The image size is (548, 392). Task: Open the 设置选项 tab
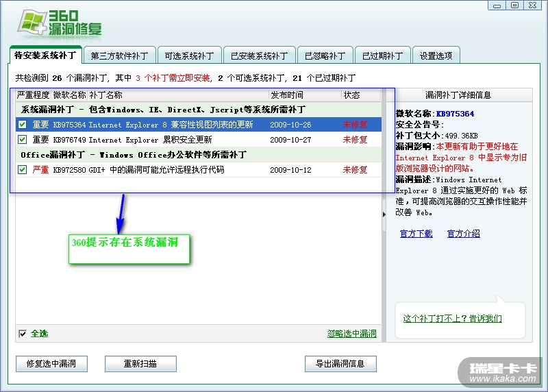[436, 56]
